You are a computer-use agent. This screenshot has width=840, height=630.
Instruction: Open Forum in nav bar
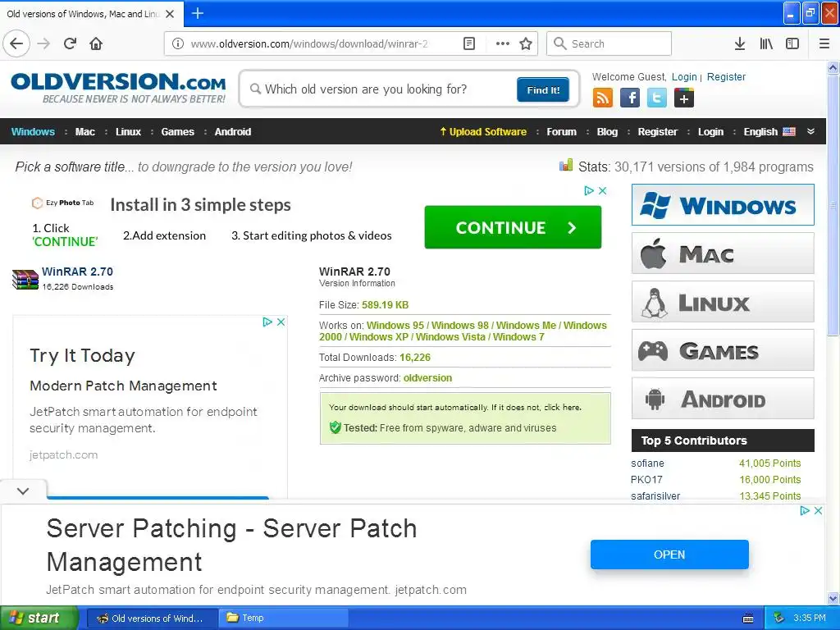[x=561, y=132]
